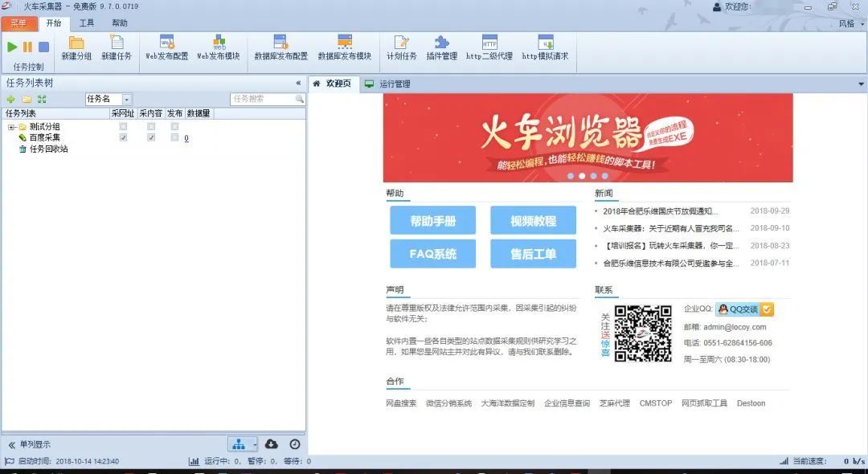Uncheck 采网址 for 百度采集
The width and height of the screenshot is (868, 474).
tap(123, 137)
